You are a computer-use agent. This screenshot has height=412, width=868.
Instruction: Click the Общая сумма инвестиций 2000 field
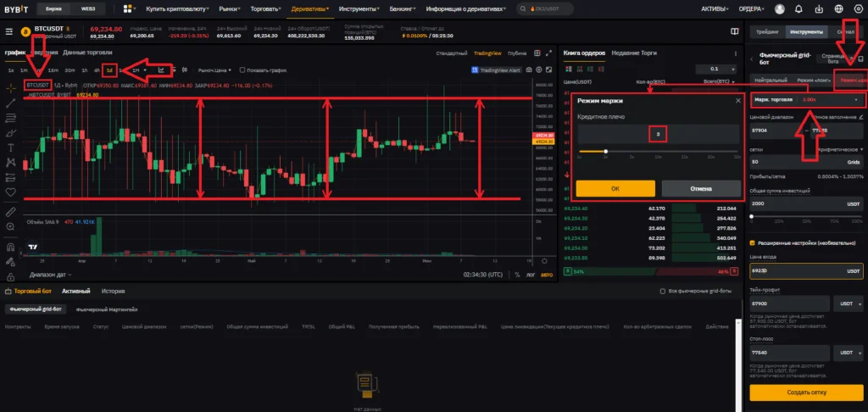point(806,203)
